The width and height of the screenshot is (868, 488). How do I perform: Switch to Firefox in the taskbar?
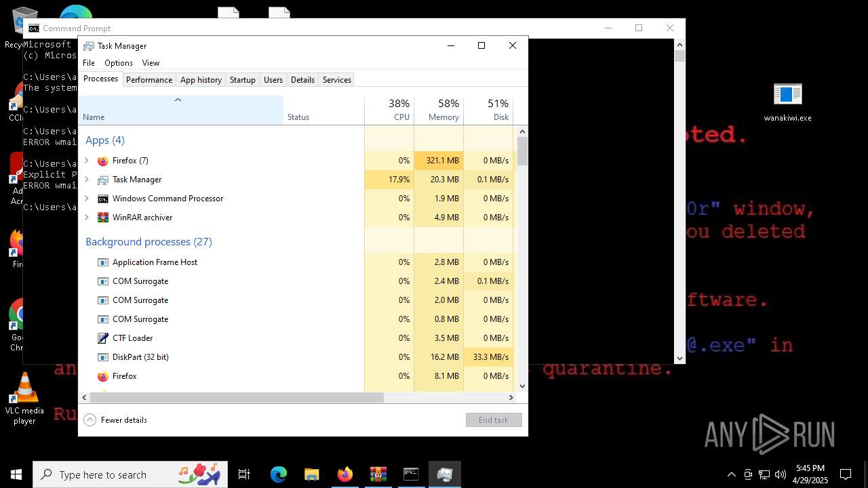click(x=344, y=474)
